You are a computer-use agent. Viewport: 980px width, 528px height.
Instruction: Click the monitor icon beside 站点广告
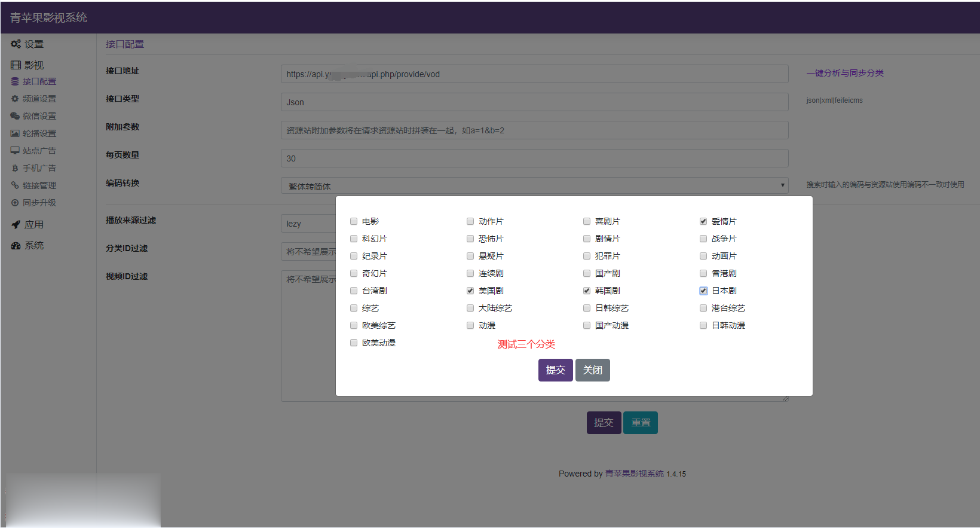coord(15,151)
